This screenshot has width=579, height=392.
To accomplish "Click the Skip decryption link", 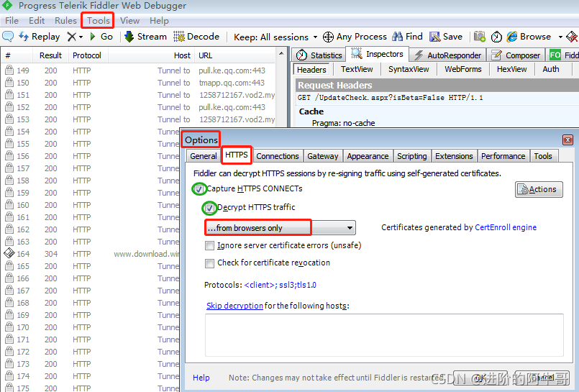I will (234, 306).
